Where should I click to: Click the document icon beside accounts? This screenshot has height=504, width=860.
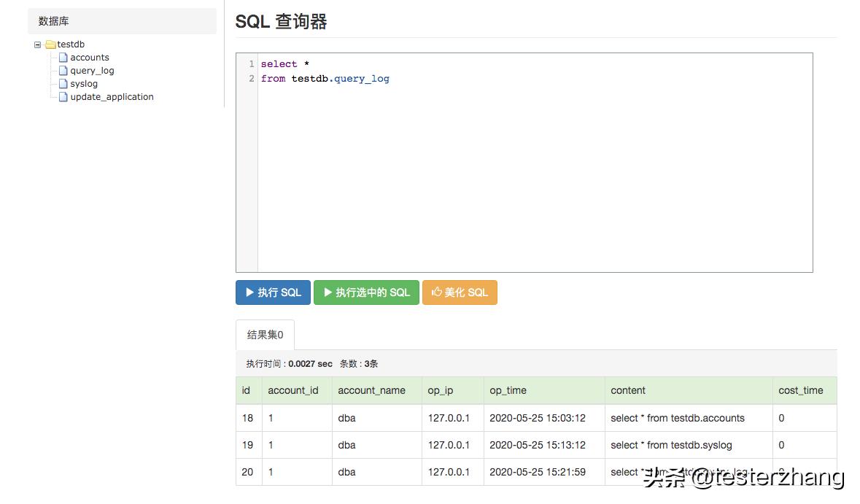click(x=63, y=57)
